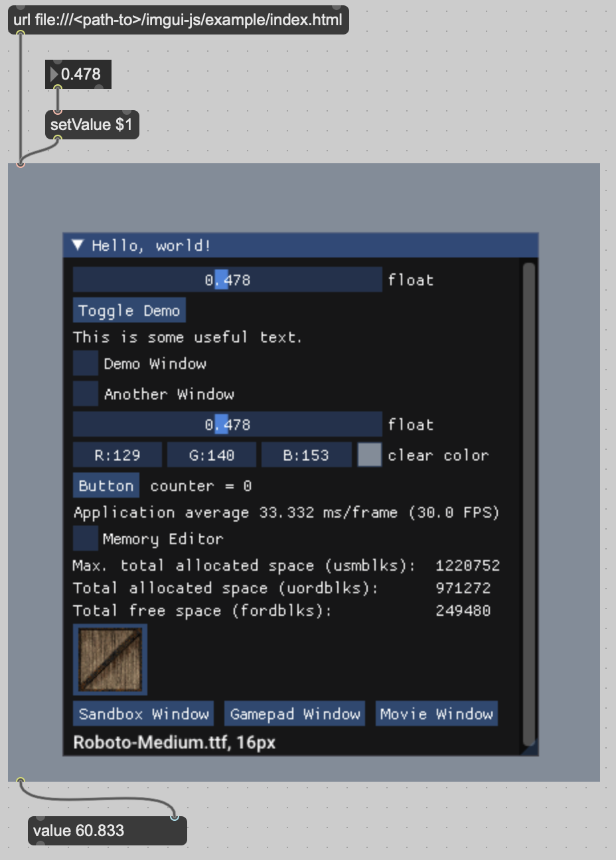616x860 pixels.
Task: Toggle the Memory Editor checkbox
Action: pyautogui.click(x=86, y=539)
